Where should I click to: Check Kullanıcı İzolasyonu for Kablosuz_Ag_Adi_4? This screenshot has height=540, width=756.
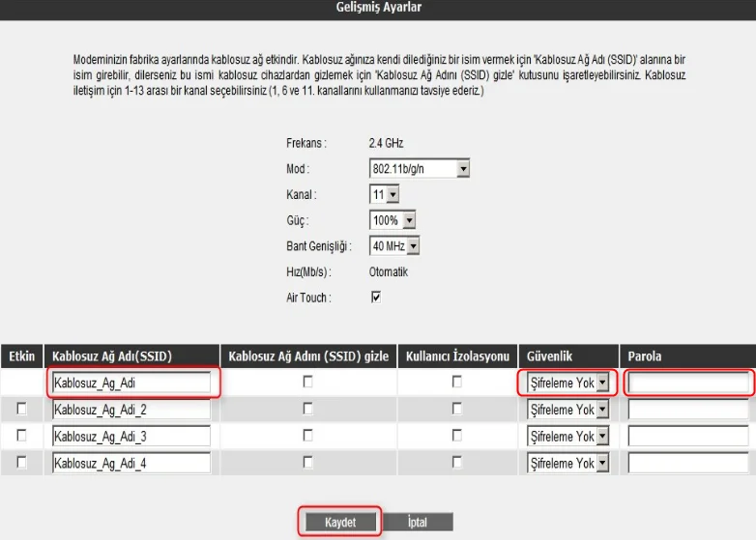click(x=456, y=464)
